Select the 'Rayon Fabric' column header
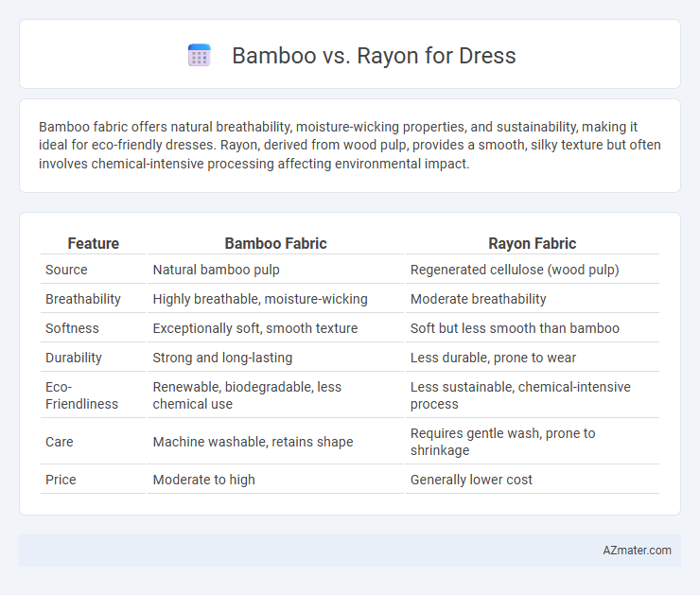The height and width of the screenshot is (595, 700). 533,243
